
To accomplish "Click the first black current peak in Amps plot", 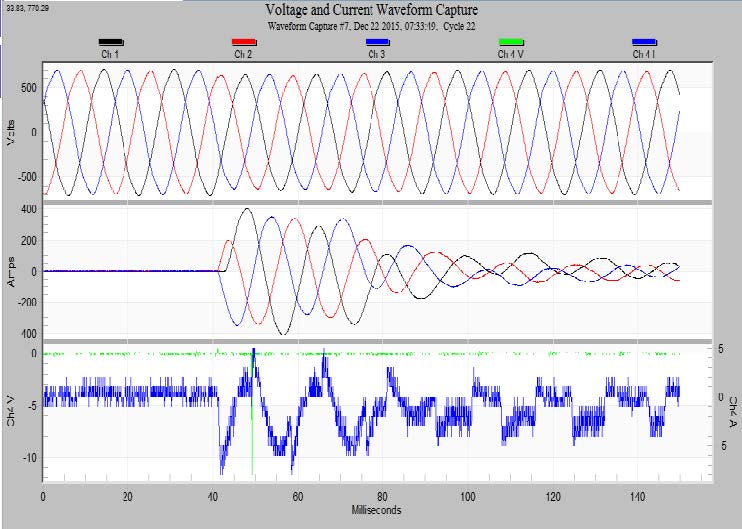I will [x=247, y=209].
